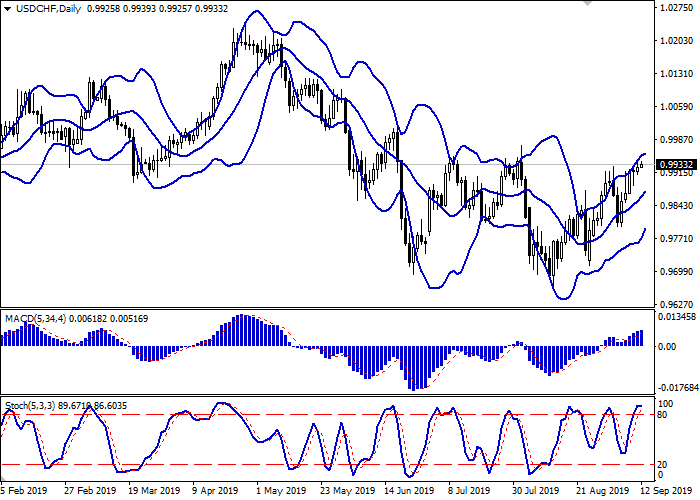Click the 1 May 2019 date label
Screen dimensions: 700x500
coord(281,491)
